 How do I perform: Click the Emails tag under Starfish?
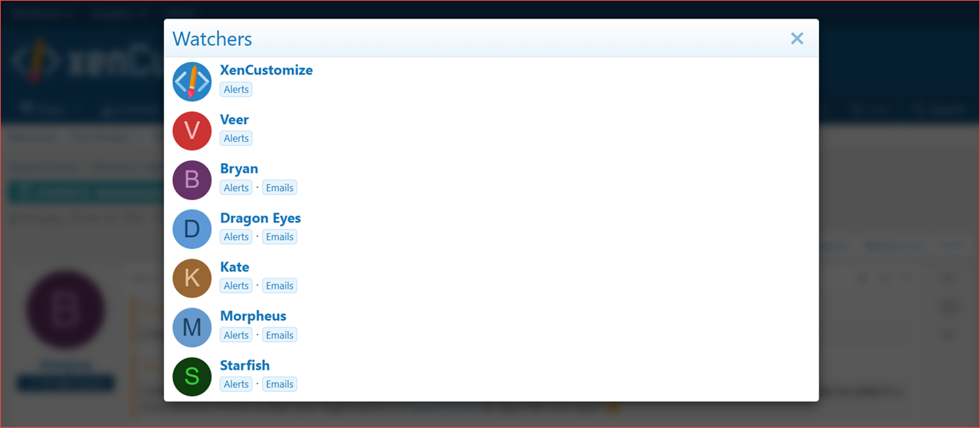[x=280, y=384]
